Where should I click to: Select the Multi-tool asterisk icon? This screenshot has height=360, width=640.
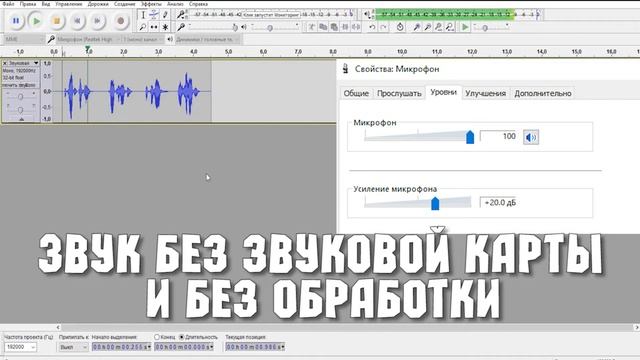point(165,27)
